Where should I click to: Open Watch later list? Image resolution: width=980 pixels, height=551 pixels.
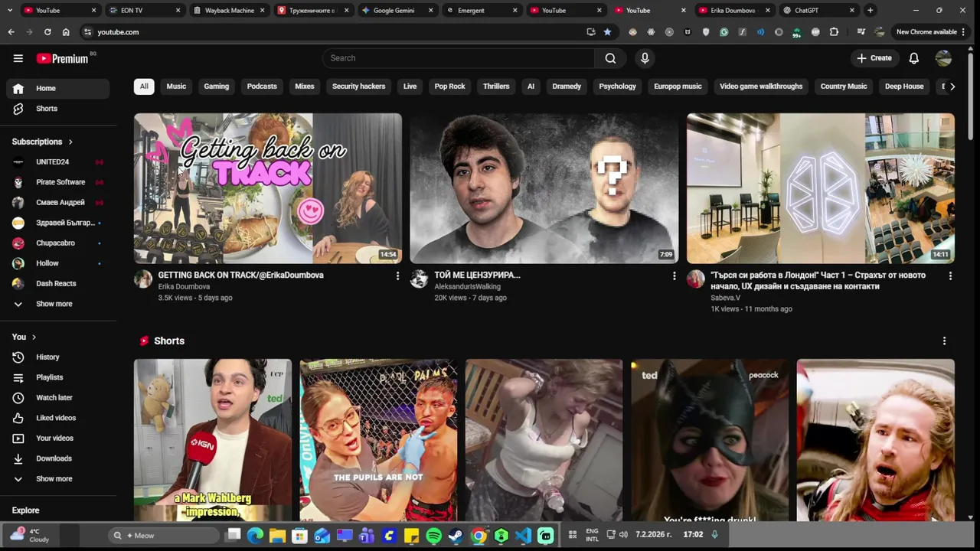(58, 398)
